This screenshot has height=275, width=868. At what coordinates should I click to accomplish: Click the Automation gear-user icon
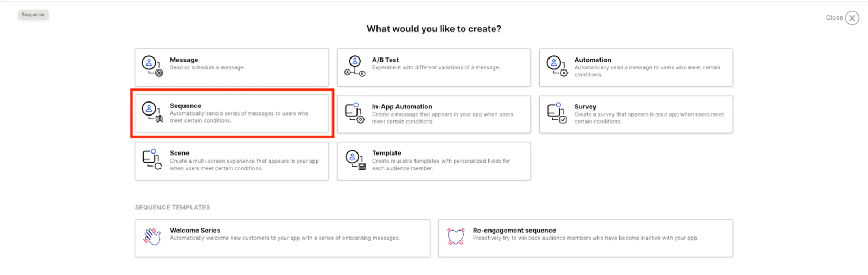point(557,66)
